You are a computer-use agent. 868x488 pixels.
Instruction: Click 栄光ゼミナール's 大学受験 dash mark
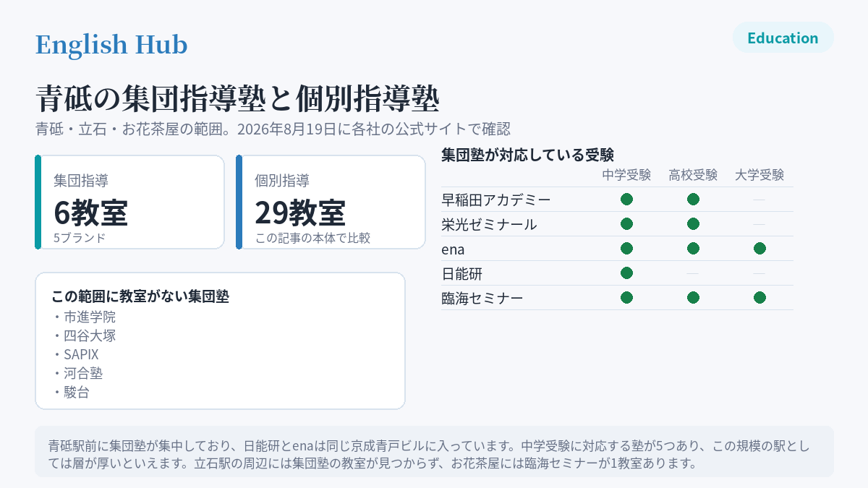(x=759, y=224)
